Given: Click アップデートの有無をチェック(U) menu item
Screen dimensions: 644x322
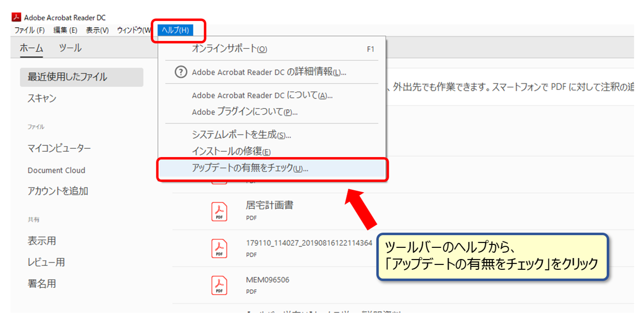Looking at the screenshot, I should [271, 169].
